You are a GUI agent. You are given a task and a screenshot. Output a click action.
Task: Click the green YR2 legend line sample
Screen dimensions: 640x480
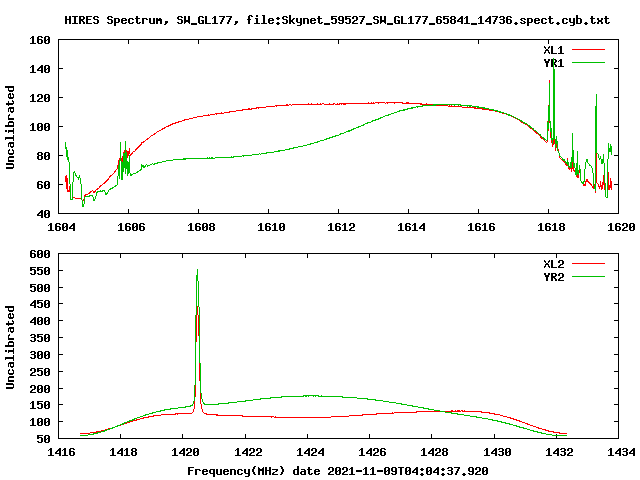[588, 277]
